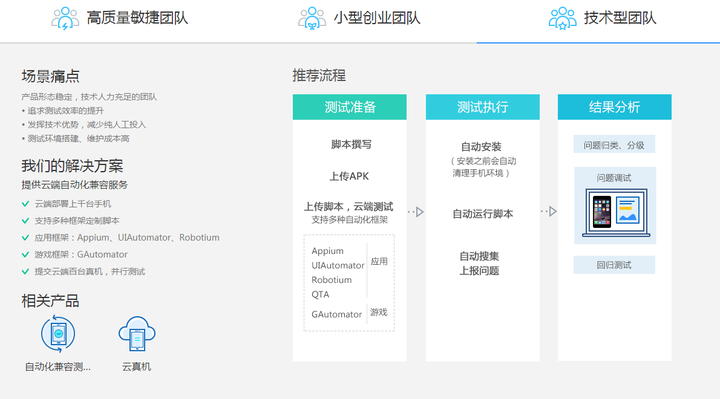Click the 高质量敏捷团队 team icon
This screenshot has height=399, width=720.
click(65, 18)
